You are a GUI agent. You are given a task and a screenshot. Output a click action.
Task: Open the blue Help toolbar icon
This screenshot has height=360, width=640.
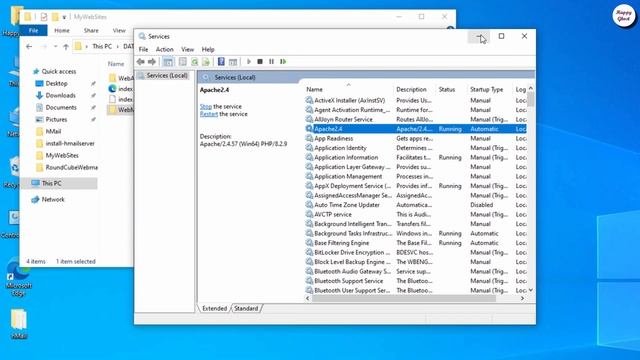[x=221, y=62]
